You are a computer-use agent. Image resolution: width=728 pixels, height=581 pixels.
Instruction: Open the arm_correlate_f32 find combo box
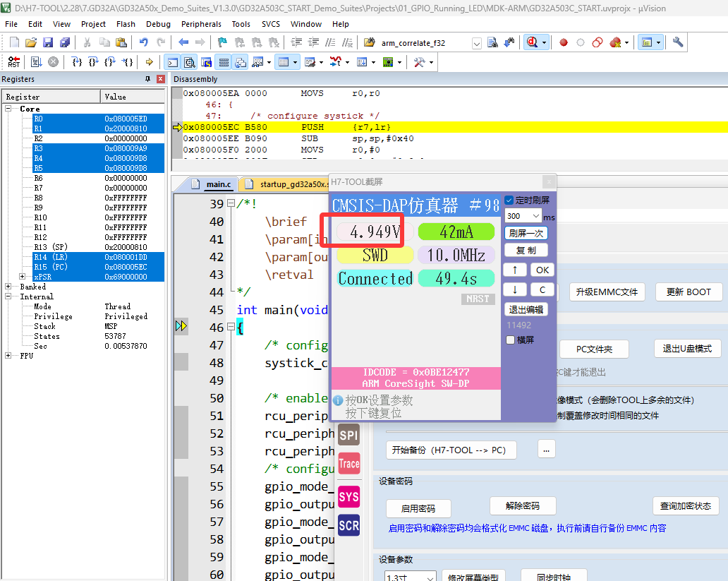point(476,43)
